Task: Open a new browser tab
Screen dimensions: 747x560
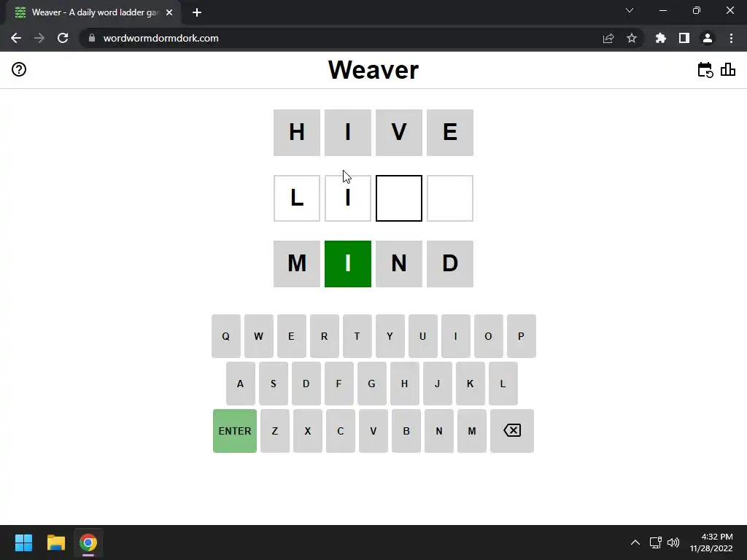Action: point(197,12)
